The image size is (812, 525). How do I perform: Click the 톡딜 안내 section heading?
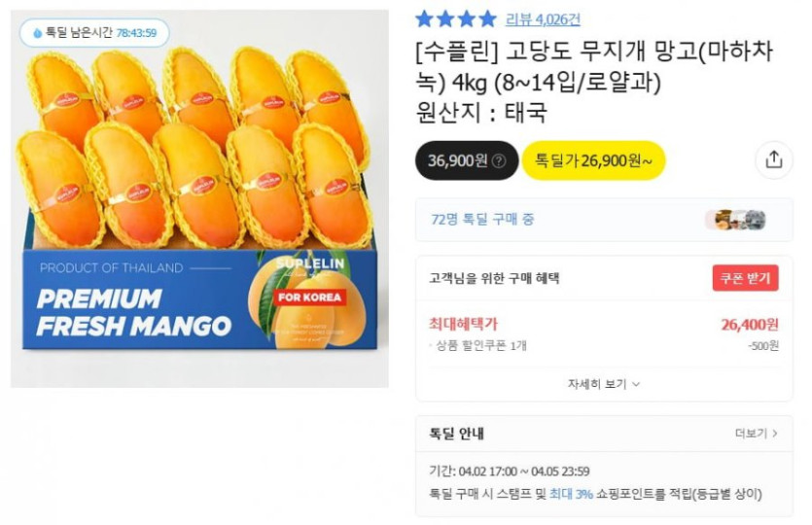coord(457,433)
